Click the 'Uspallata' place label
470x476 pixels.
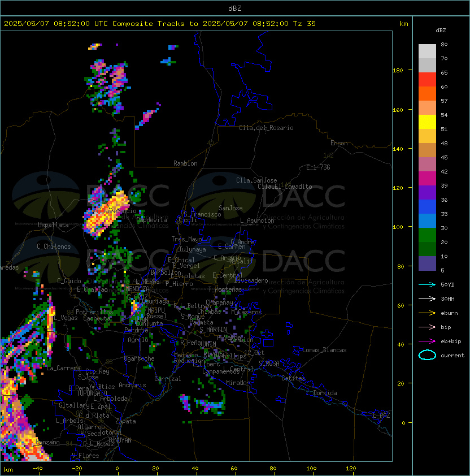pos(53,225)
